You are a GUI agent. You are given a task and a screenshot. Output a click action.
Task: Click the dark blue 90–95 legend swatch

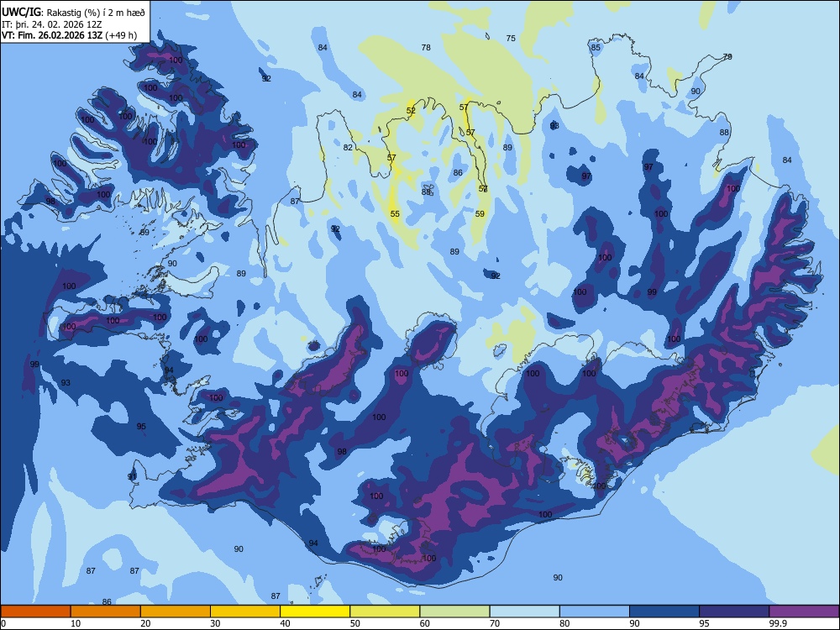click(x=664, y=612)
